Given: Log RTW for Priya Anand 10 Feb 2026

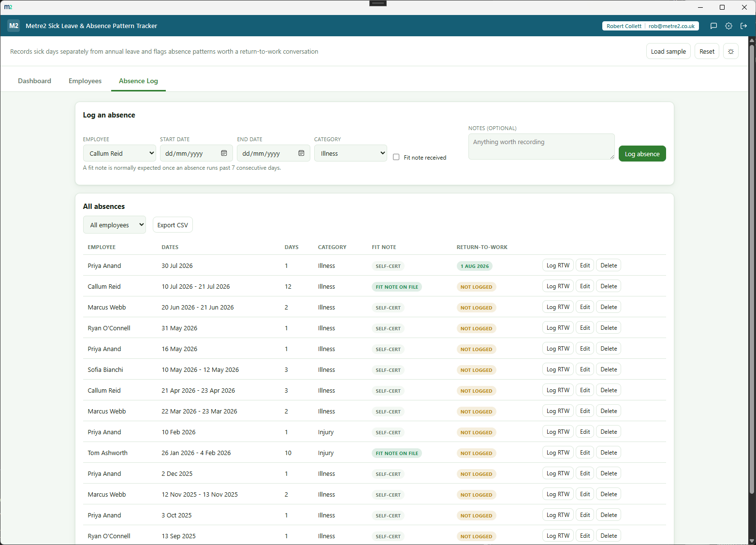Looking at the screenshot, I should tap(558, 432).
